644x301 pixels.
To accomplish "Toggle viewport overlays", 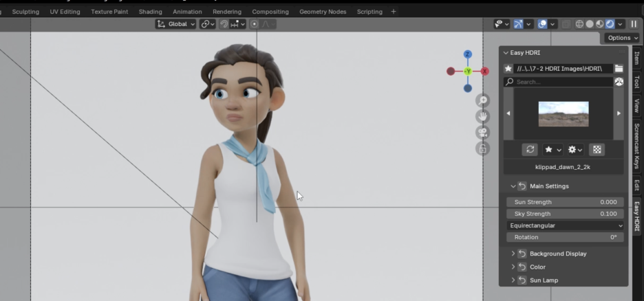I will (542, 24).
